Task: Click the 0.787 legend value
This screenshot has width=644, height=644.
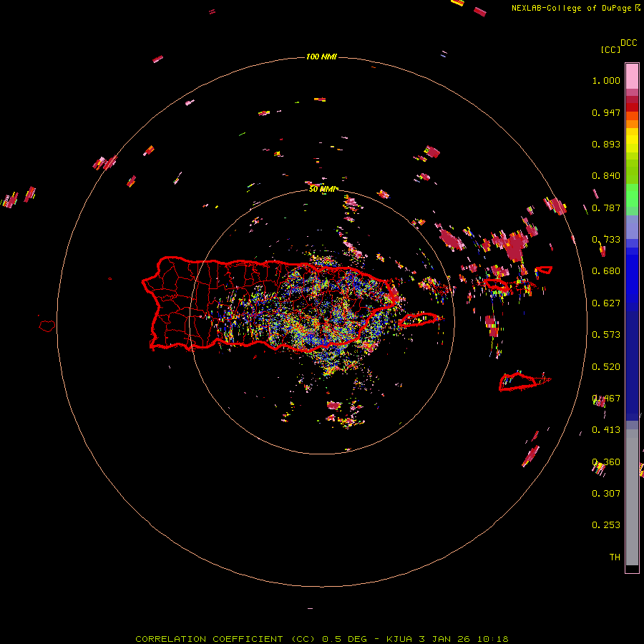Action: (606, 208)
